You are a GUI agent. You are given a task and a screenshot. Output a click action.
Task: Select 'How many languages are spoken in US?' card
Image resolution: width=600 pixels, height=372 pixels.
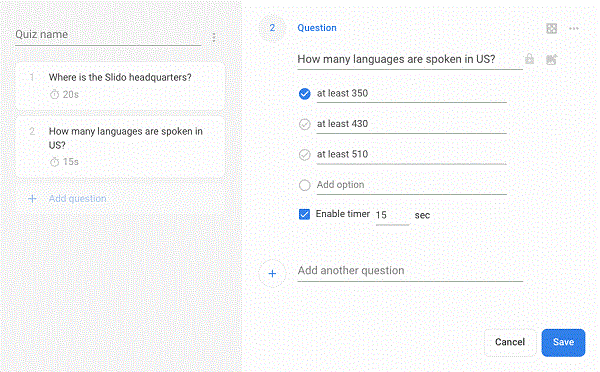(x=120, y=147)
